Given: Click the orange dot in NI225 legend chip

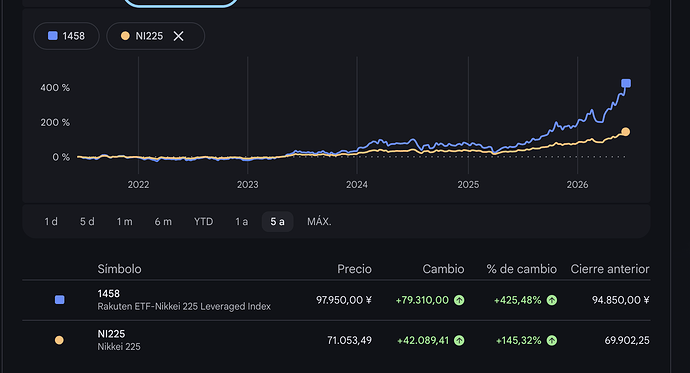Looking at the screenshot, I should tap(125, 36).
